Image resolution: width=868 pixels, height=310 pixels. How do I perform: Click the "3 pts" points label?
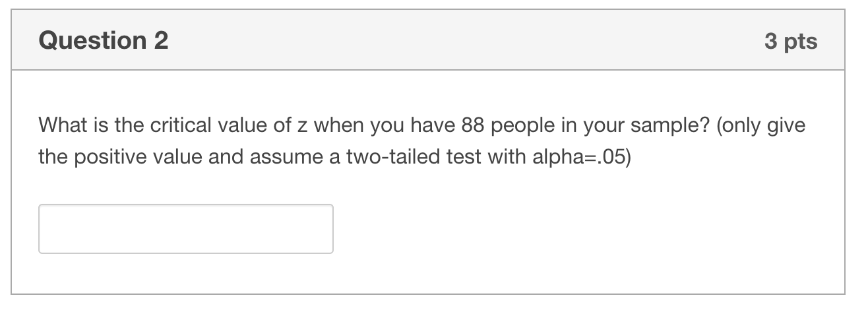tap(791, 42)
